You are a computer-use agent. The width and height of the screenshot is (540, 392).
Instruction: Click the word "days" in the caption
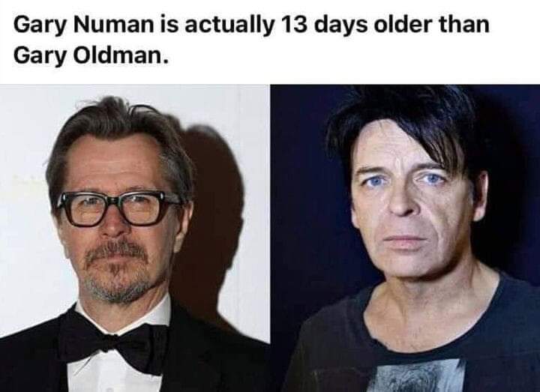coord(340,26)
